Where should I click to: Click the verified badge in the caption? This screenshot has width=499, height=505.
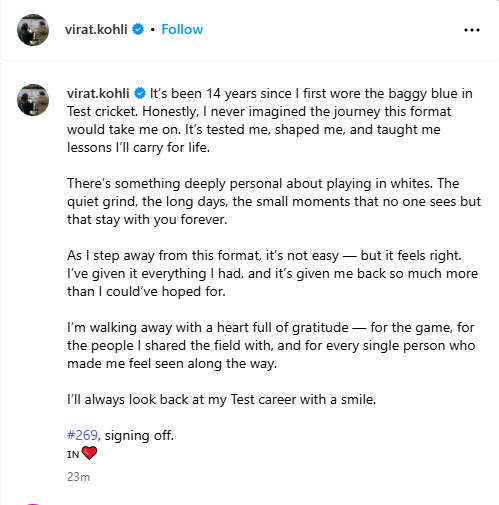click(140, 93)
